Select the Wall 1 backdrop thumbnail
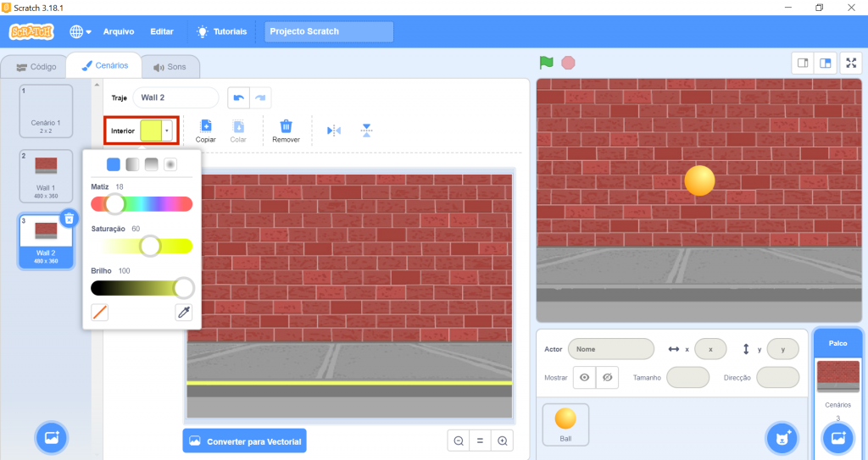 [x=46, y=176]
